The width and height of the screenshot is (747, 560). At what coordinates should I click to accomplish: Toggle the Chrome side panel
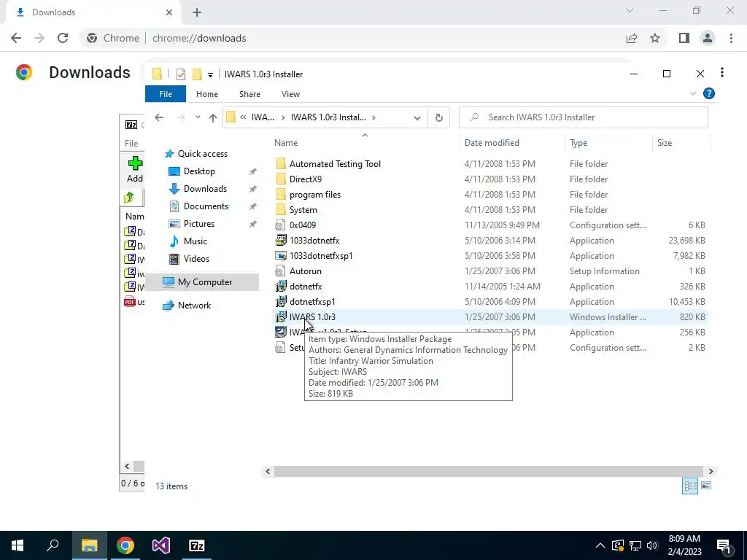click(x=684, y=38)
